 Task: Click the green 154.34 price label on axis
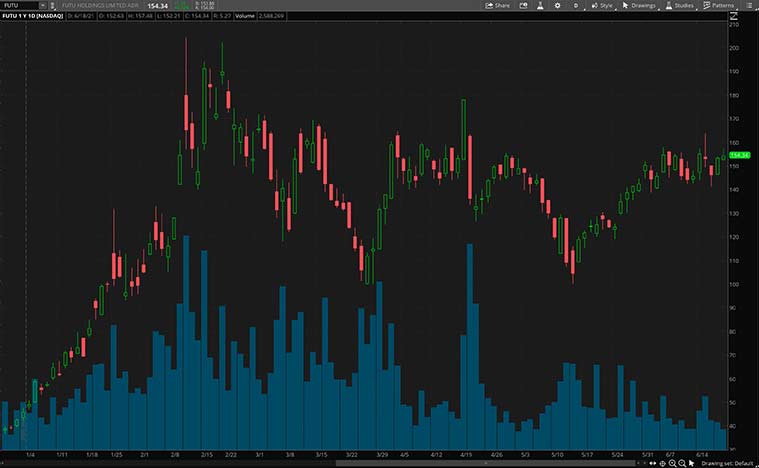pos(740,155)
